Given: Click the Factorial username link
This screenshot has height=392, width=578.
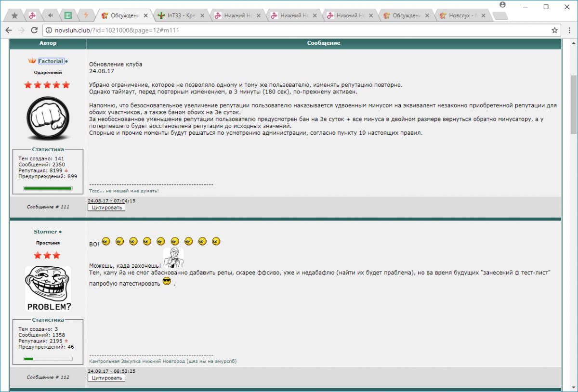Looking at the screenshot, I should 51,61.
